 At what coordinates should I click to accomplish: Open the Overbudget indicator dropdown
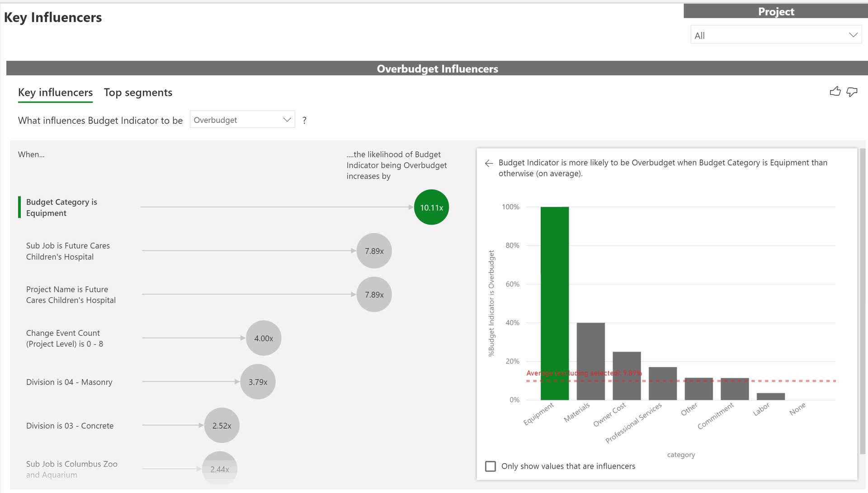tap(242, 120)
